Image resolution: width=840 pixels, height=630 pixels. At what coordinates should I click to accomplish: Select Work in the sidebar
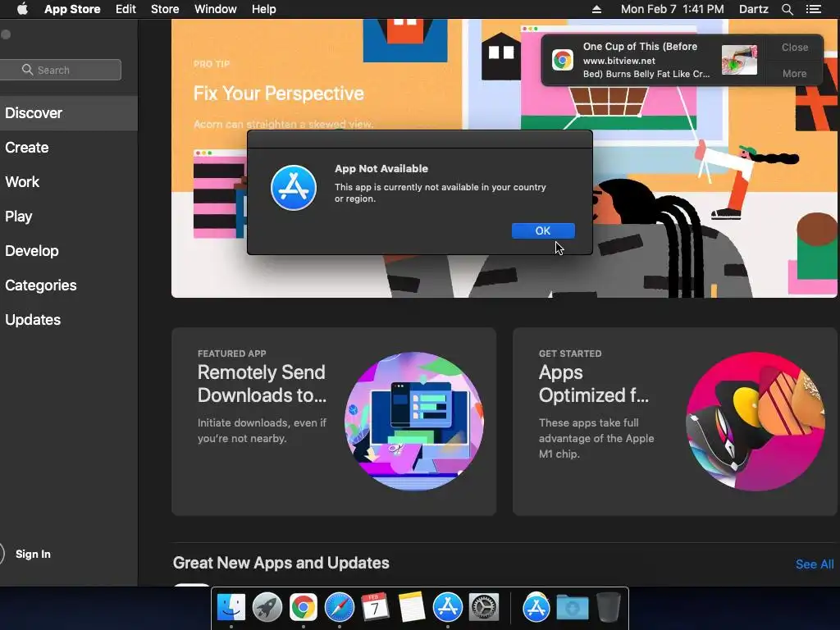click(69, 181)
